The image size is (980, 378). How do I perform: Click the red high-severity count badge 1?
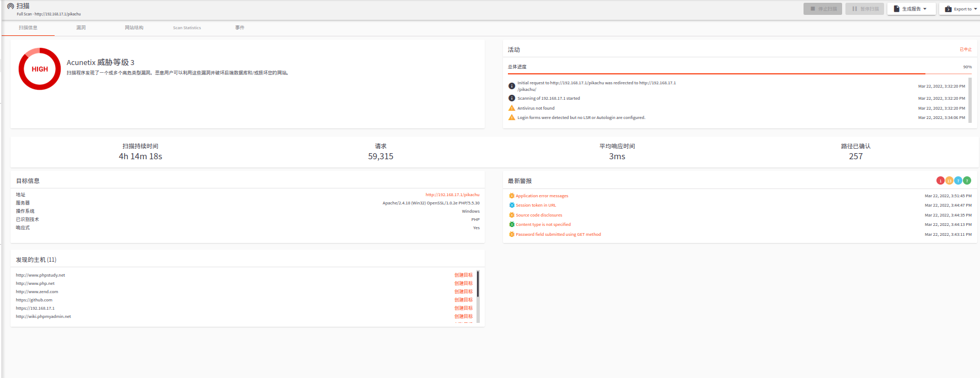940,181
